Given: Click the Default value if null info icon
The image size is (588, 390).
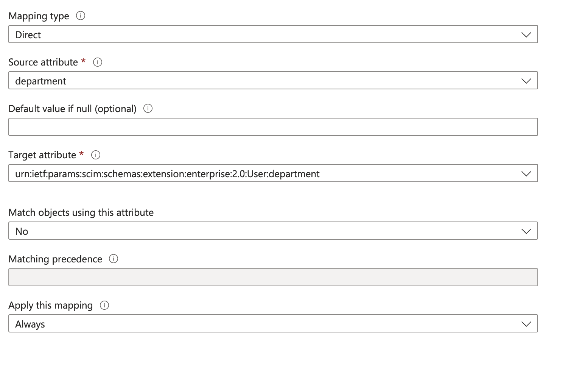Looking at the screenshot, I should (x=148, y=108).
